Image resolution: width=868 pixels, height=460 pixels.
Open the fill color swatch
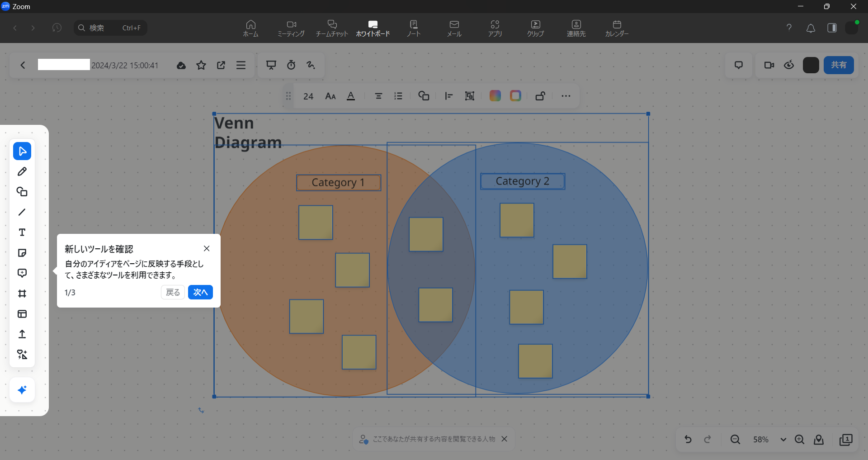[495, 96]
